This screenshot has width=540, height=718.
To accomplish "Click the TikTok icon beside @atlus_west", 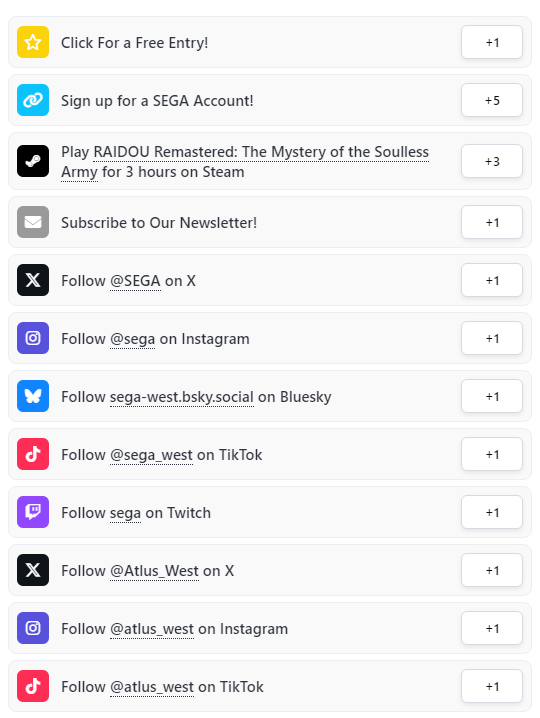I will [33, 686].
